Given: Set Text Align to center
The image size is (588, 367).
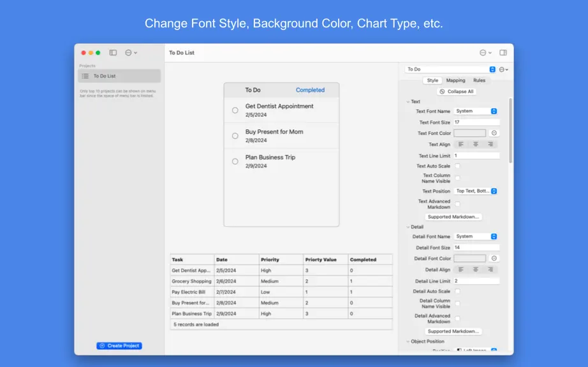Looking at the screenshot, I should [x=476, y=144].
